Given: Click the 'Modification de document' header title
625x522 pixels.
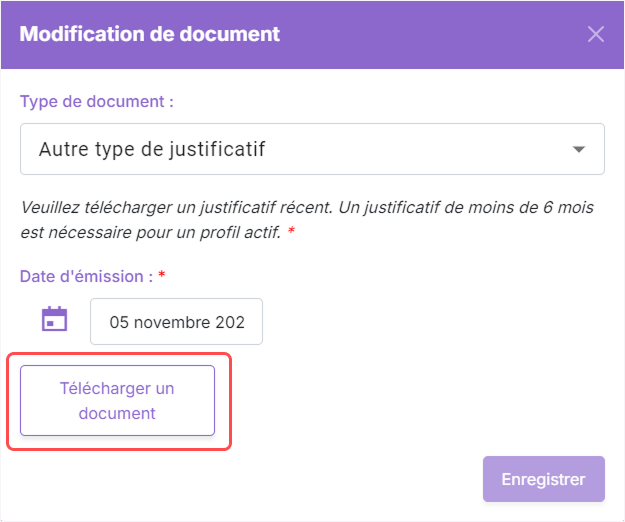Looking at the screenshot, I should [x=150, y=34].
